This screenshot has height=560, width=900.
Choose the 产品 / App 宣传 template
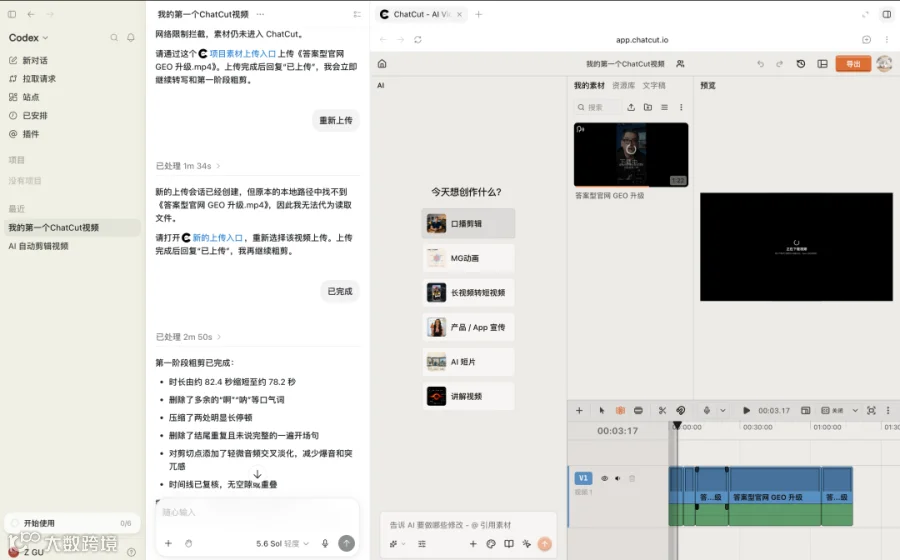tap(468, 327)
